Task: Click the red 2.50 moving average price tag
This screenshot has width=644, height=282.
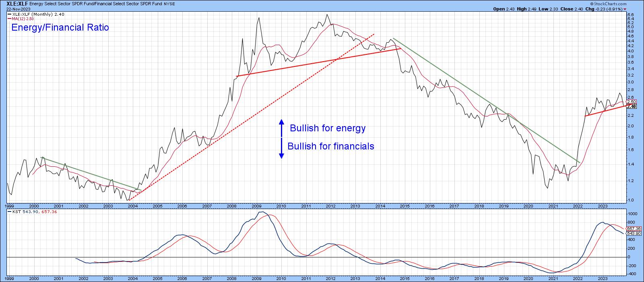Action: (x=631, y=102)
